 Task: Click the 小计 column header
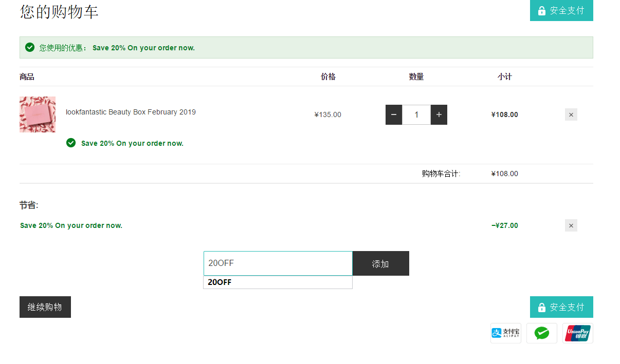coord(505,76)
